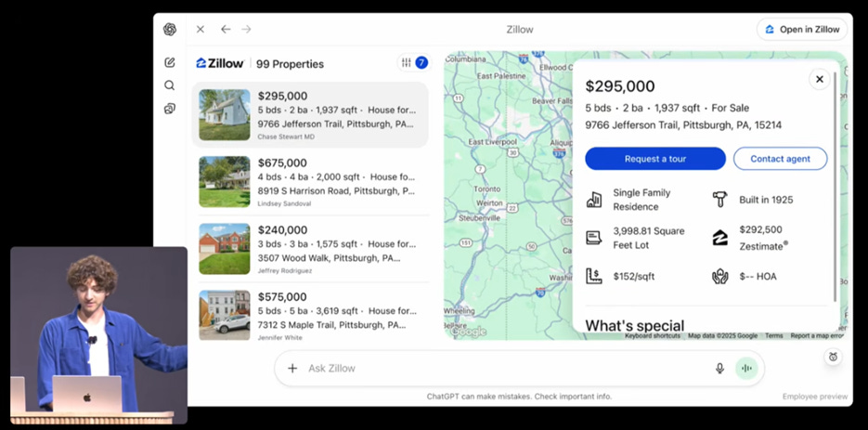Click the $292,500 Zestimate value

tap(760, 229)
